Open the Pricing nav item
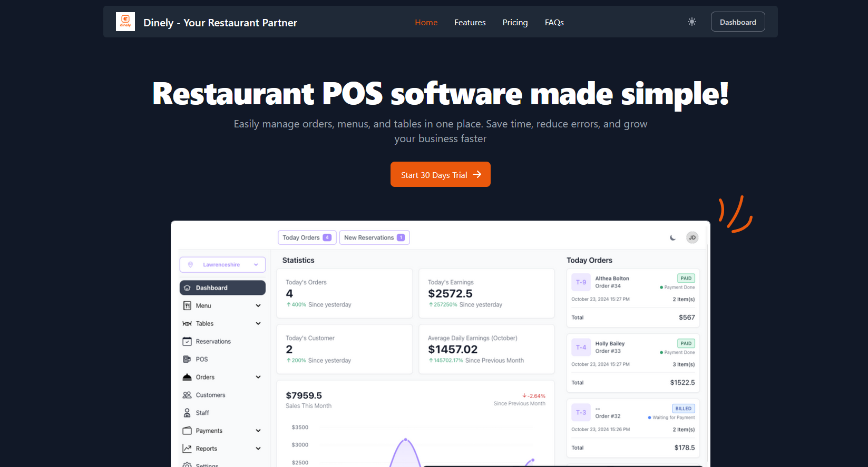This screenshot has height=467, width=868. (x=515, y=23)
